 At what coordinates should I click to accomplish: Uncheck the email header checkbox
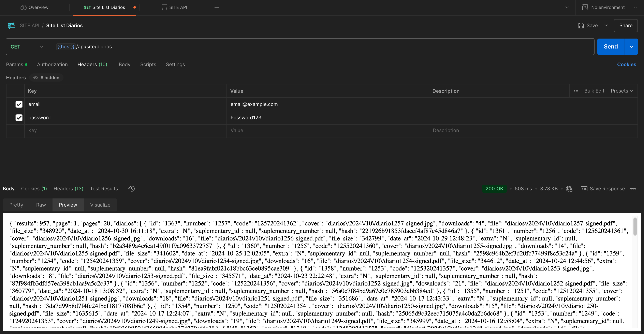(x=19, y=104)
